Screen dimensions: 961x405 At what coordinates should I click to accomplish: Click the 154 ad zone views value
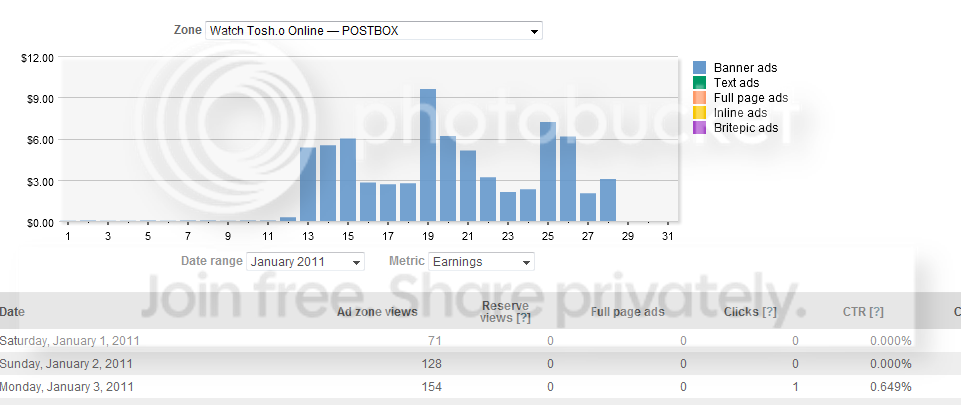[x=431, y=387]
